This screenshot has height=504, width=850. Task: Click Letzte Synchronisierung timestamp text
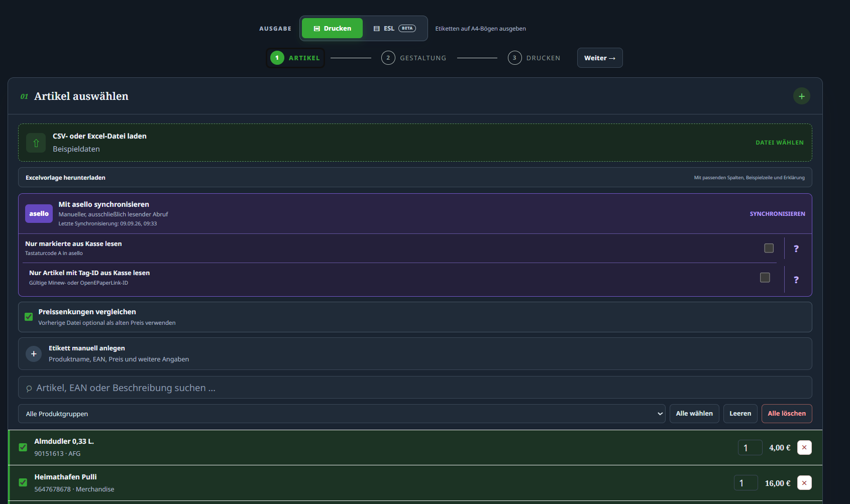(108, 224)
